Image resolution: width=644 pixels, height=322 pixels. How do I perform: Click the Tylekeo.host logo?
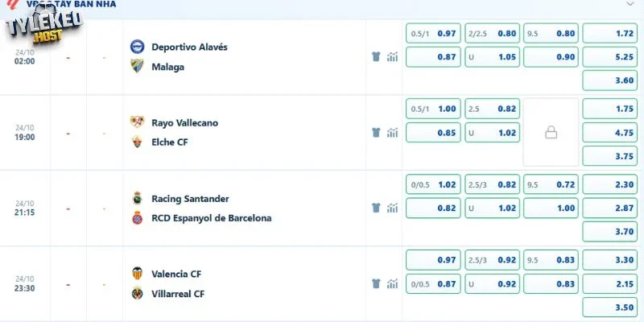click(x=44, y=26)
